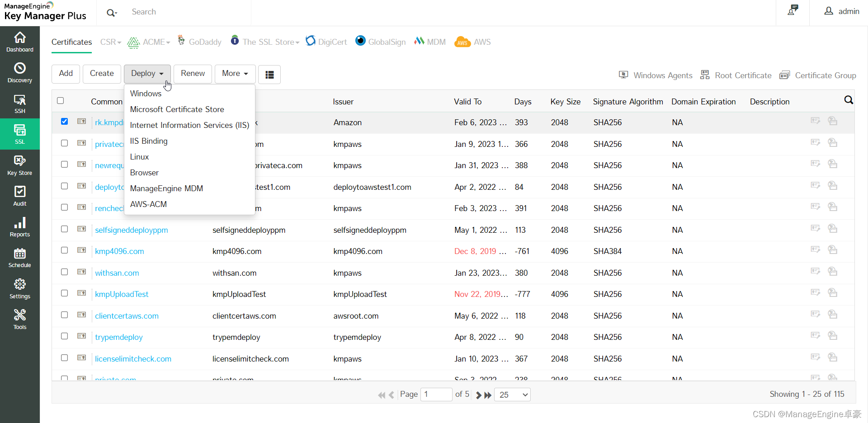Check the selfsigneddeployppm row checkbox
868x423 pixels.
click(64, 229)
